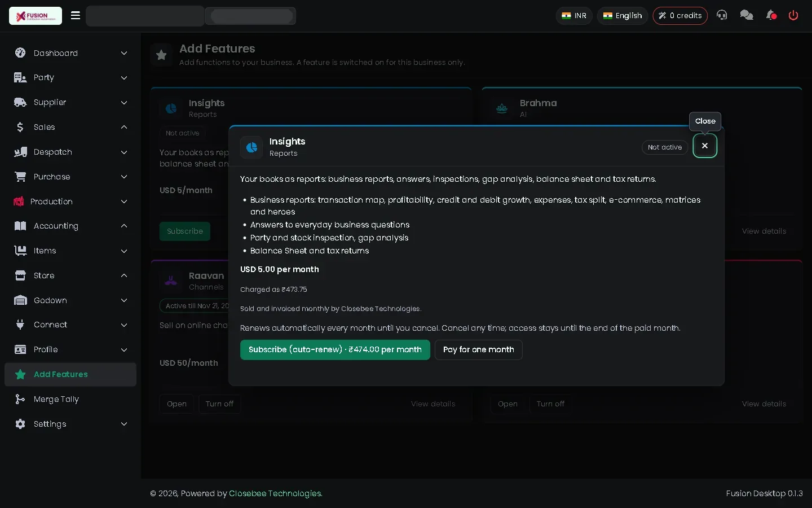Open the INR currency selector
The image size is (812, 508).
tap(574, 16)
